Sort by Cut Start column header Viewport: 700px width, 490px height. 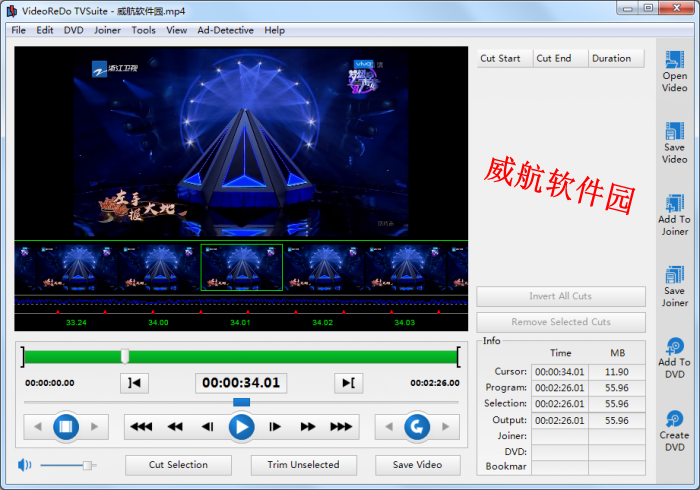point(504,58)
